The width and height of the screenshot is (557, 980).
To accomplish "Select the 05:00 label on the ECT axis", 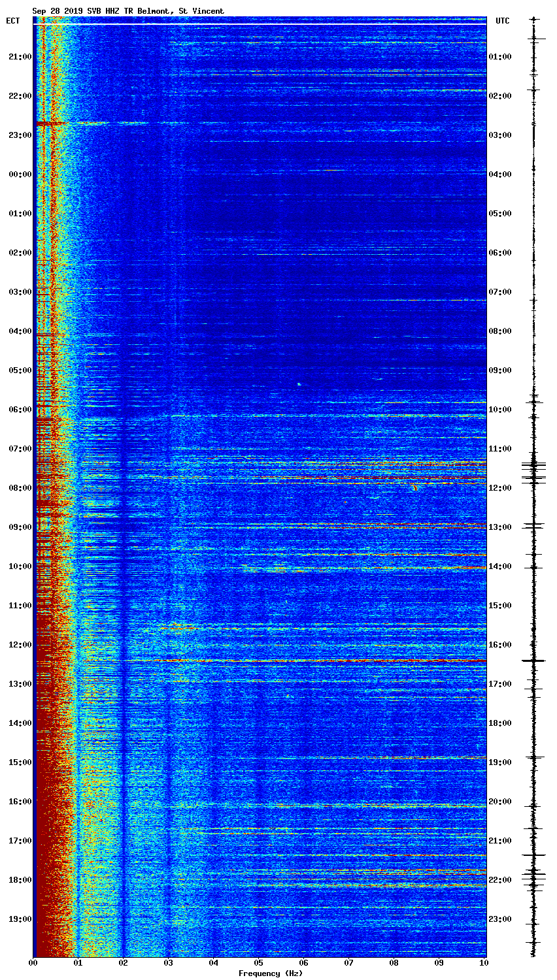I will coord(18,370).
